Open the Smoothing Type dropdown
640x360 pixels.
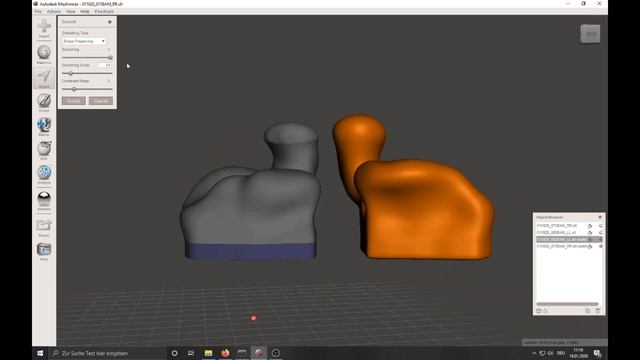click(84, 41)
